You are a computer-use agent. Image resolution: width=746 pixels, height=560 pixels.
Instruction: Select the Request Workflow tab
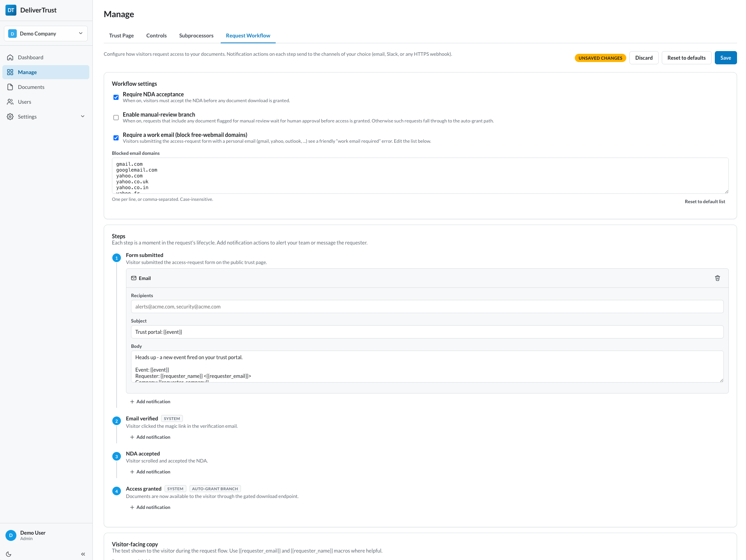click(248, 35)
